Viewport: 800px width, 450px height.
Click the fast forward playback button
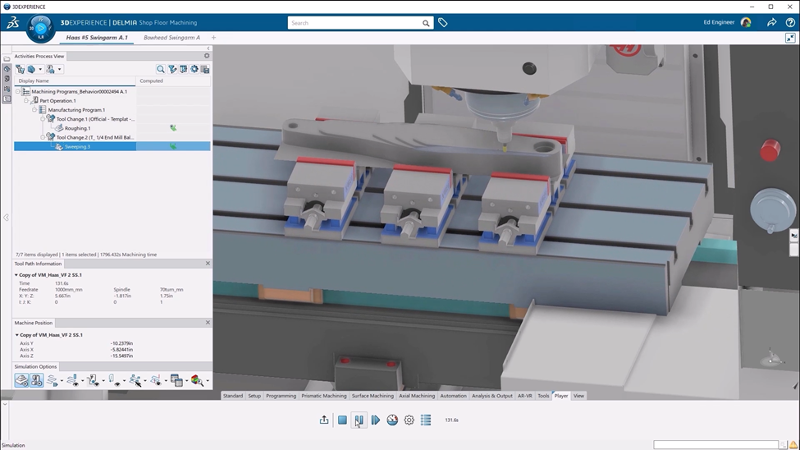coord(376,421)
